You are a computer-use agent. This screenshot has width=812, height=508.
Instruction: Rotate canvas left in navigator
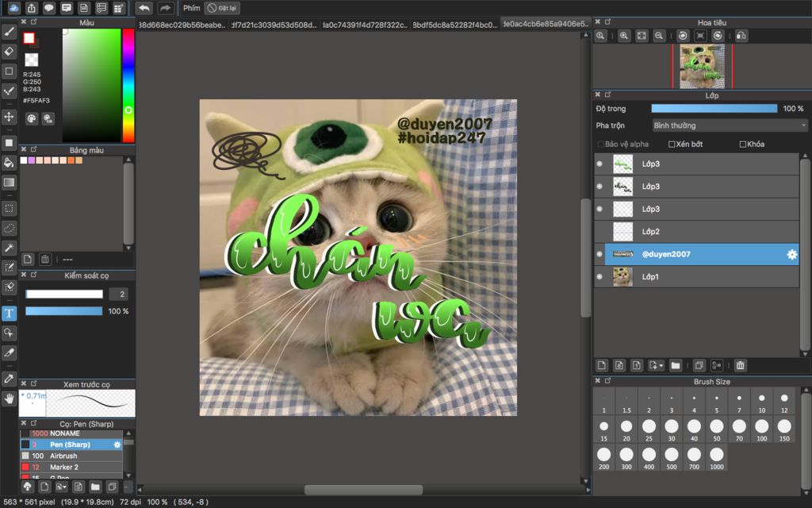(683, 36)
